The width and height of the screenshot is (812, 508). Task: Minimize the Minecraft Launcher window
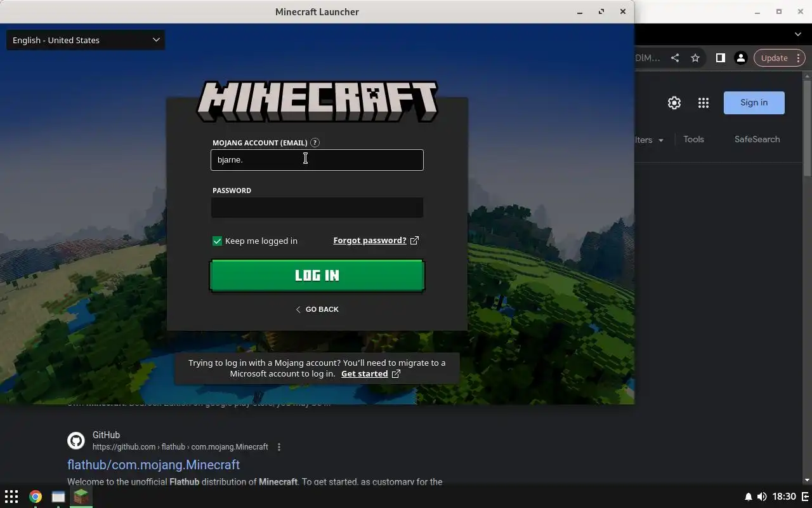580,12
